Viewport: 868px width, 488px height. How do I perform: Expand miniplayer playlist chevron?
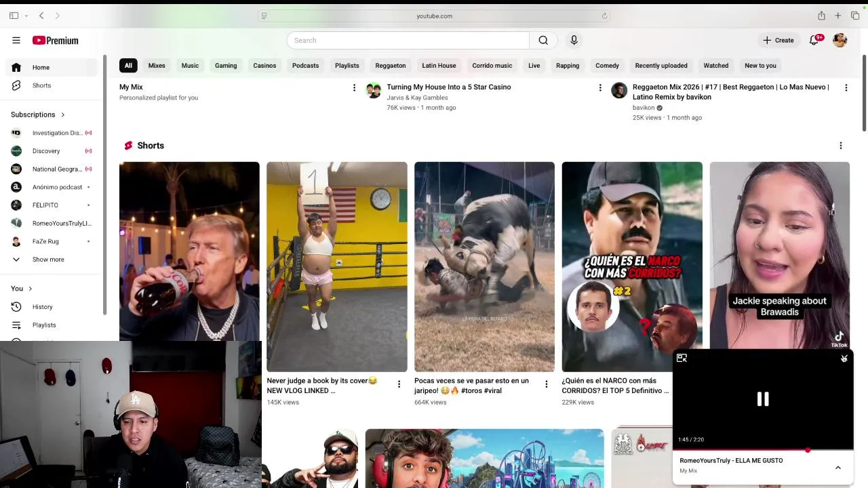point(838,468)
